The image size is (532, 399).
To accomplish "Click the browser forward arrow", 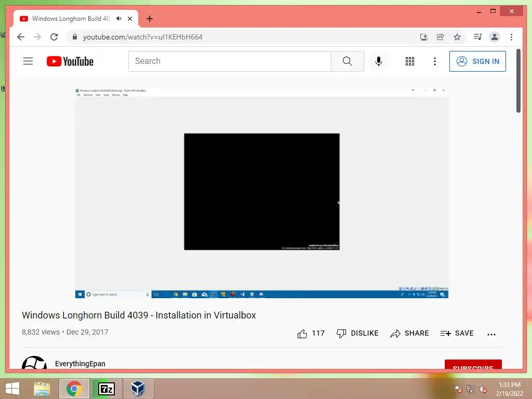I will [x=37, y=37].
